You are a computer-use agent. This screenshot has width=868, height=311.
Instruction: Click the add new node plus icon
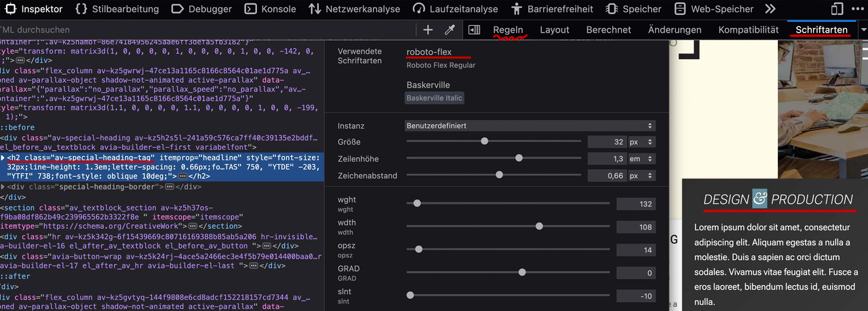(x=428, y=30)
